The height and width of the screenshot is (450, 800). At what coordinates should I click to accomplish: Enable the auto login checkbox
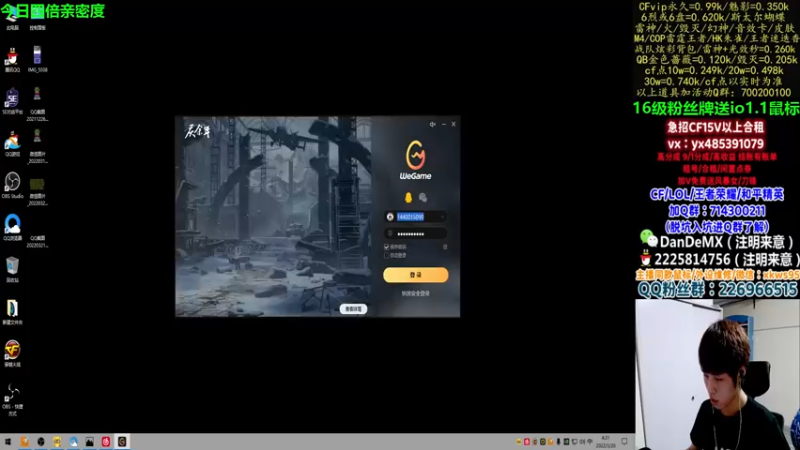pyautogui.click(x=387, y=255)
